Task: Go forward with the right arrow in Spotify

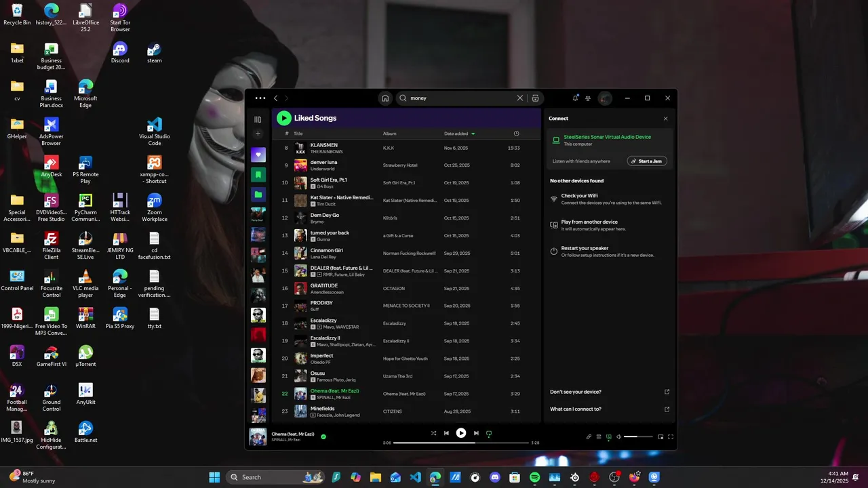Action: [286, 98]
